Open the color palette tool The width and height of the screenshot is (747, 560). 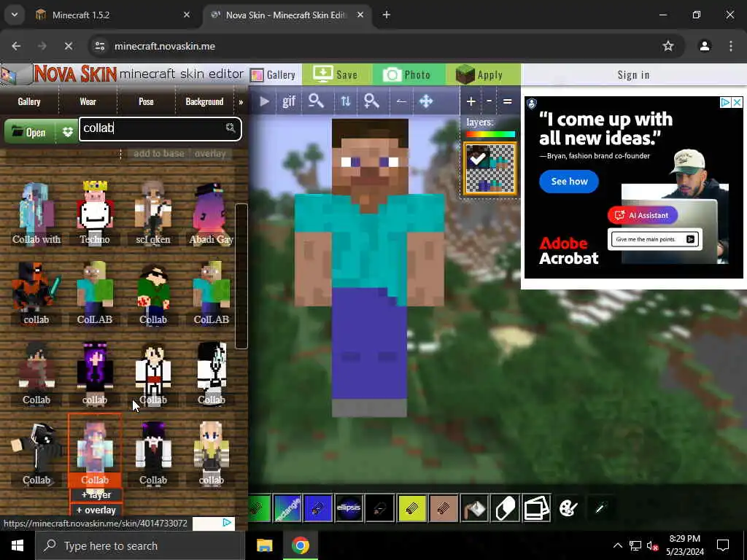(568, 508)
